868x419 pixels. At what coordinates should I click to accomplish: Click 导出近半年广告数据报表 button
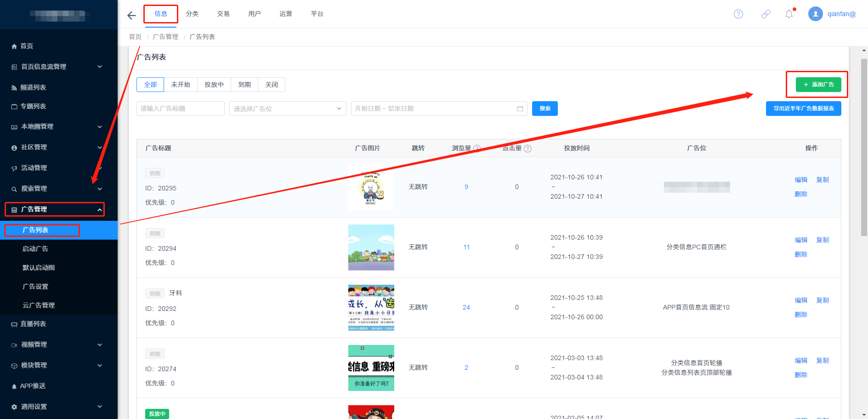pos(804,109)
